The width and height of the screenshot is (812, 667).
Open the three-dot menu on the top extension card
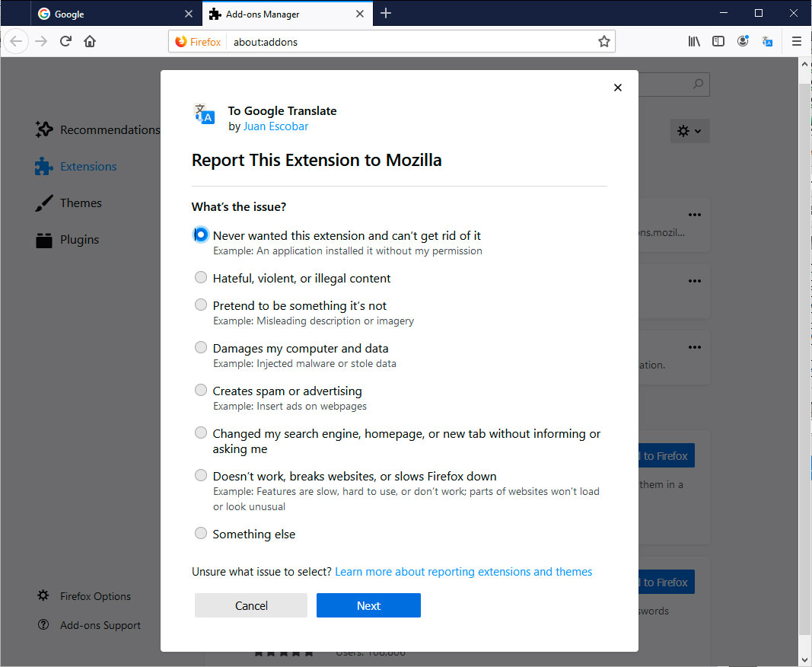[x=694, y=215]
